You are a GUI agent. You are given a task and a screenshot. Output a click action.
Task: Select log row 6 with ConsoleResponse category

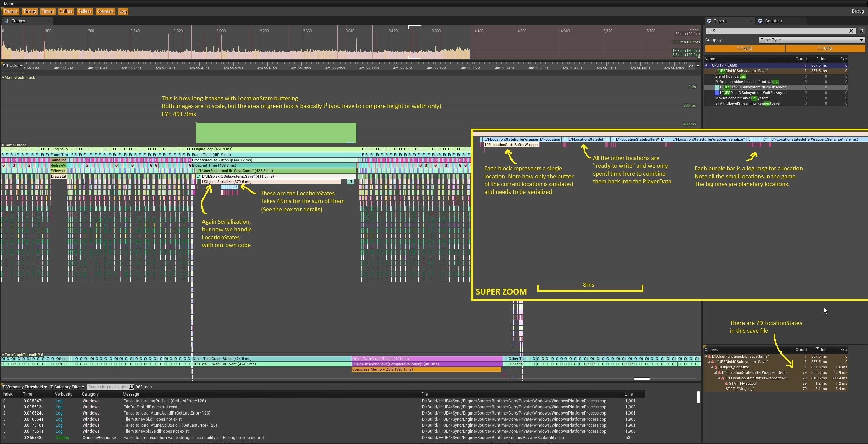(x=323, y=438)
